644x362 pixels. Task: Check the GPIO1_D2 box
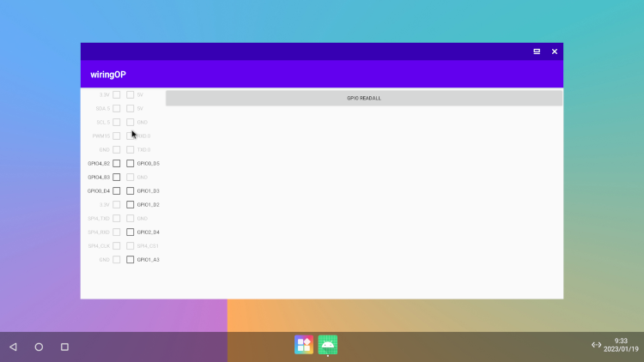131,205
